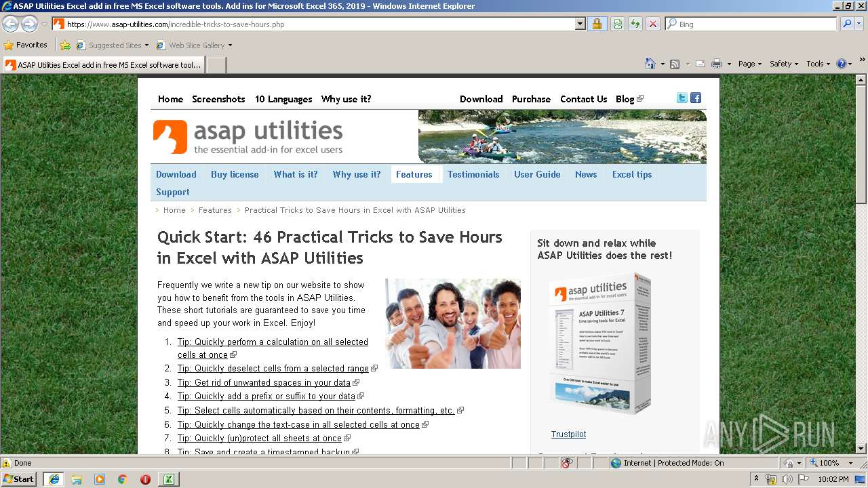Image resolution: width=868 pixels, height=488 pixels.
Task: Open the Page menu dropdown
Action: point(749,64)
